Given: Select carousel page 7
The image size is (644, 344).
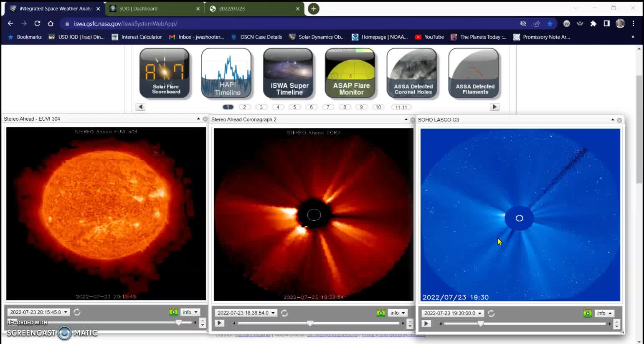Looking at the screenshot, I should [x=328, y=107].
